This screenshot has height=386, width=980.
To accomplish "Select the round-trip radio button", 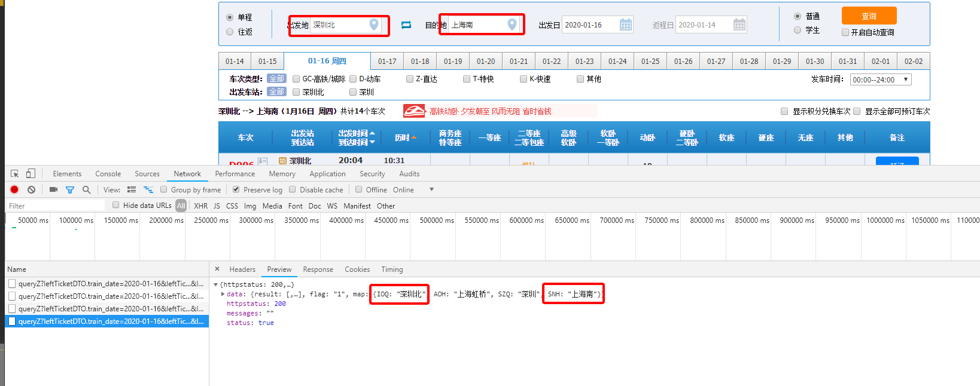I will click(x=230, y=32).
